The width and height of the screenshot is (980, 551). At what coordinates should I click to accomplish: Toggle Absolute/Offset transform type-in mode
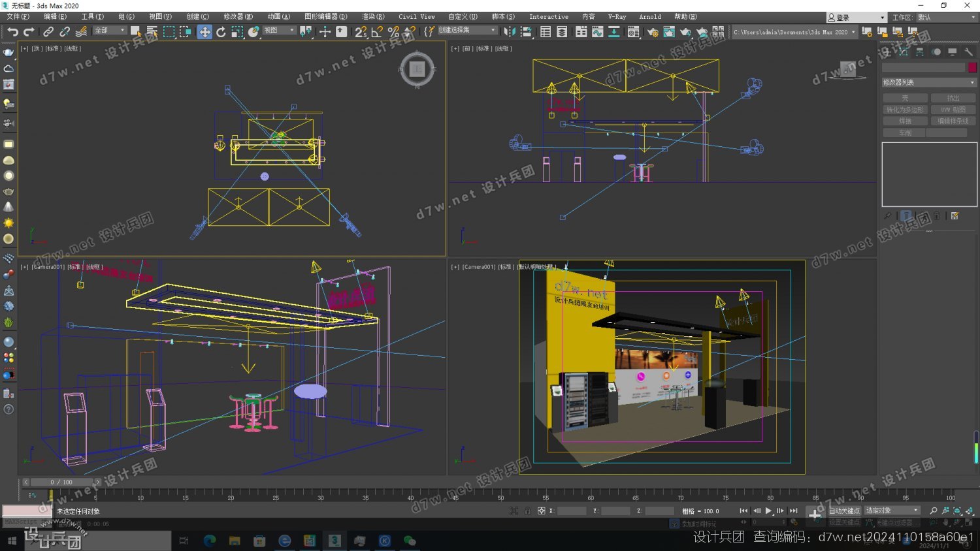tap(541, 511)
